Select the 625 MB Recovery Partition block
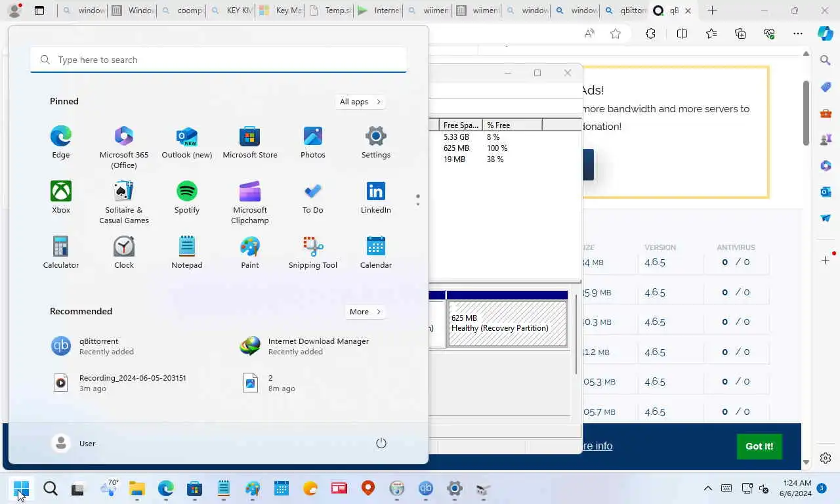The width and height of the screenshot is (840, 504). tap(507, 323)
